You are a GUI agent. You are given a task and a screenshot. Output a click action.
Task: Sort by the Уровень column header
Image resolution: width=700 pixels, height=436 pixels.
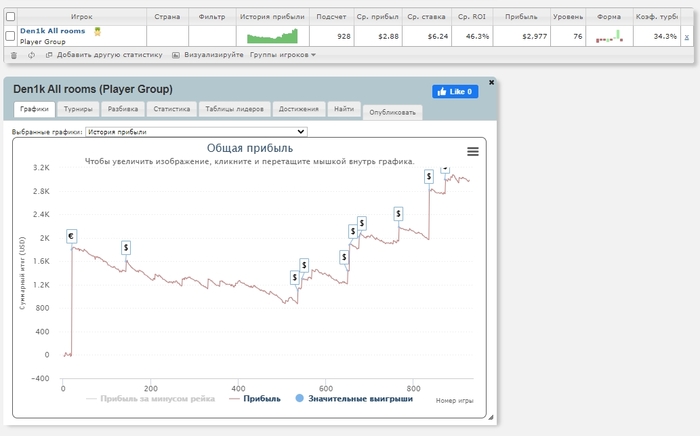(x=568, y=17)
